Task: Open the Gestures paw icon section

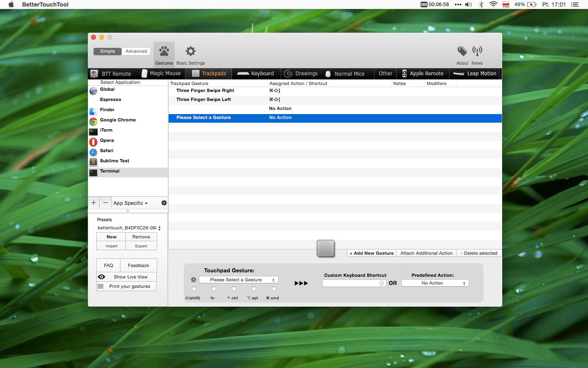Action: click(x=164, y=54)
